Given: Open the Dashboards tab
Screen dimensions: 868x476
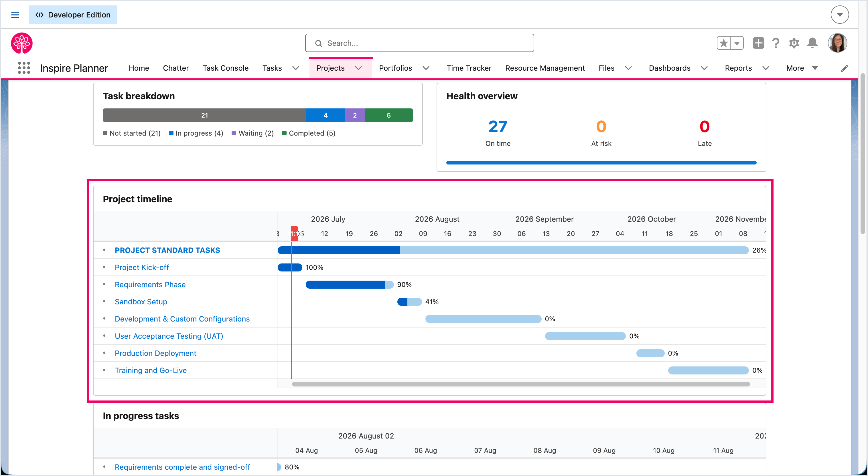Looking at the screenshot, I should point(670,68).
